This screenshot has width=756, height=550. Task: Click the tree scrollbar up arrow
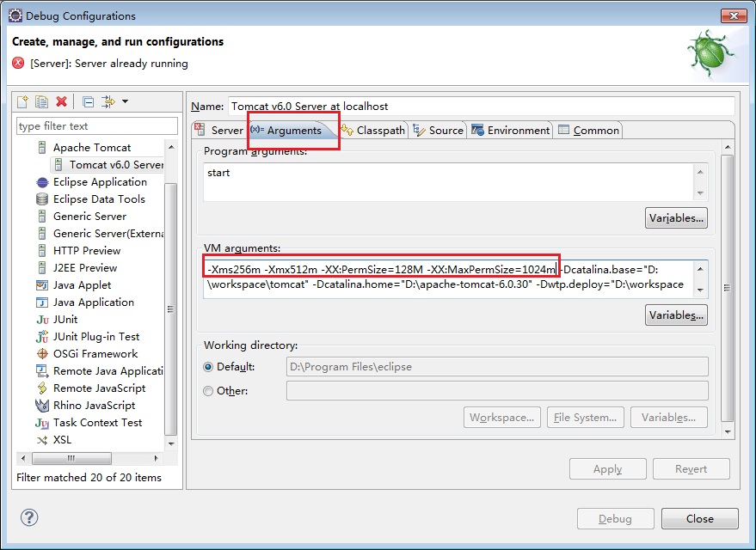(170, 146)
